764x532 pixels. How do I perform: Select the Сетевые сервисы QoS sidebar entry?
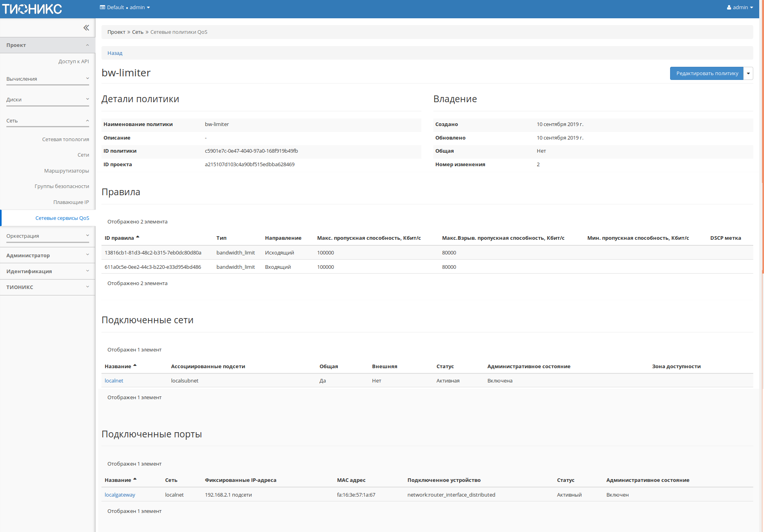click(x=62, y=218)
